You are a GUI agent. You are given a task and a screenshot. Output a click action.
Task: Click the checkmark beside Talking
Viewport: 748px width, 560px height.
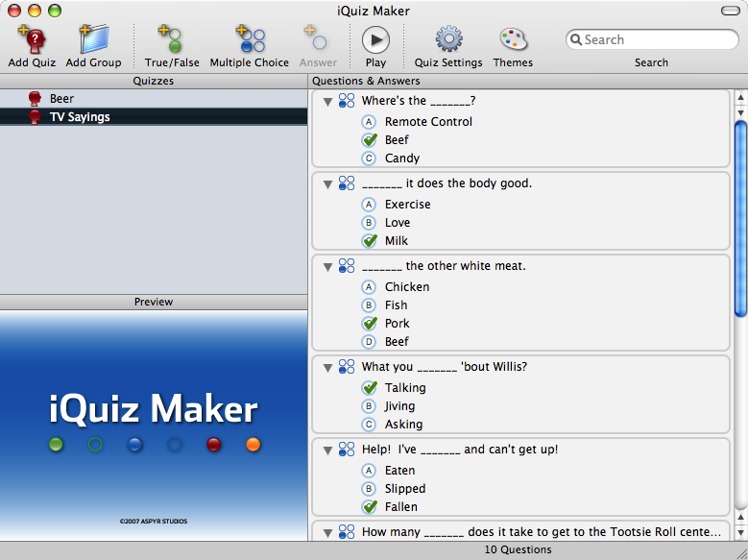tap(370, 388)
